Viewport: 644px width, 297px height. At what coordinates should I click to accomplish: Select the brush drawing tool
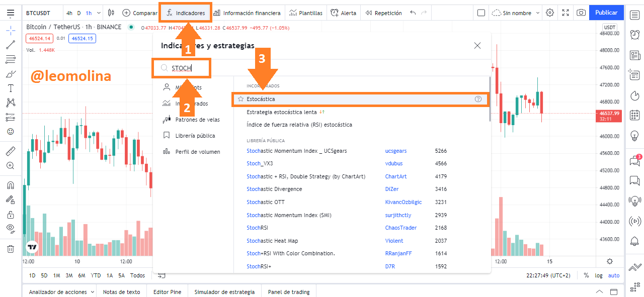11,74
